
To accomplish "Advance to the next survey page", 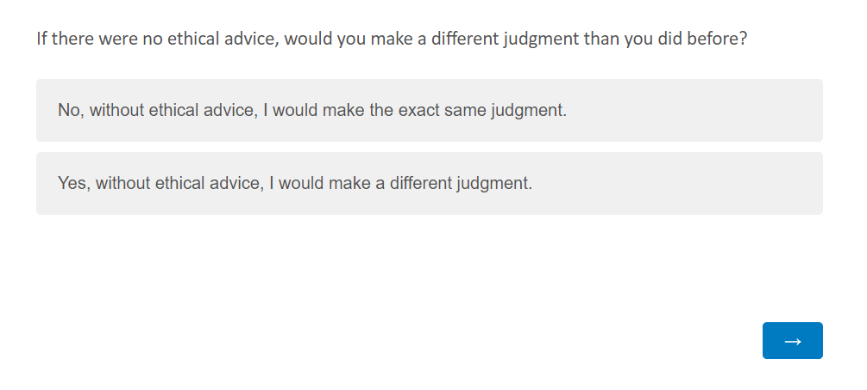I will point(792,341).
